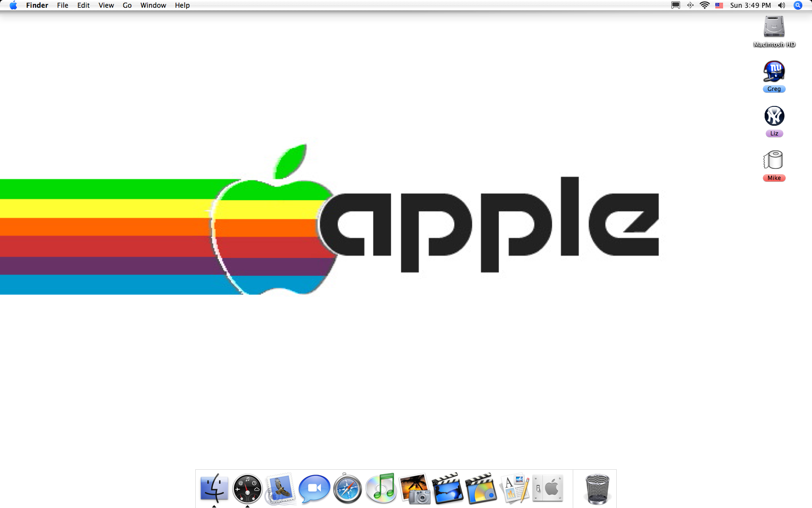
Task: Click the clock showing Sun 3:49 PM
Action: tap(750, 5)
